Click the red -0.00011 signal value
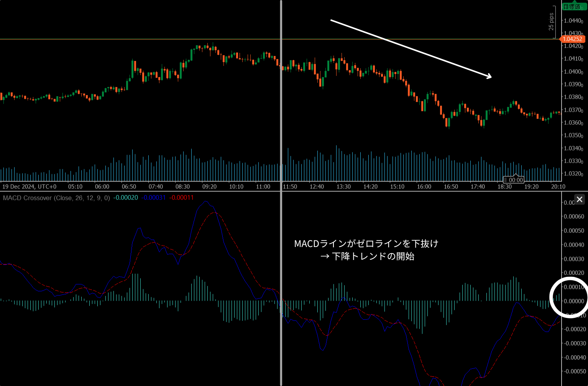588x386 pixels. tap(182, 198)
